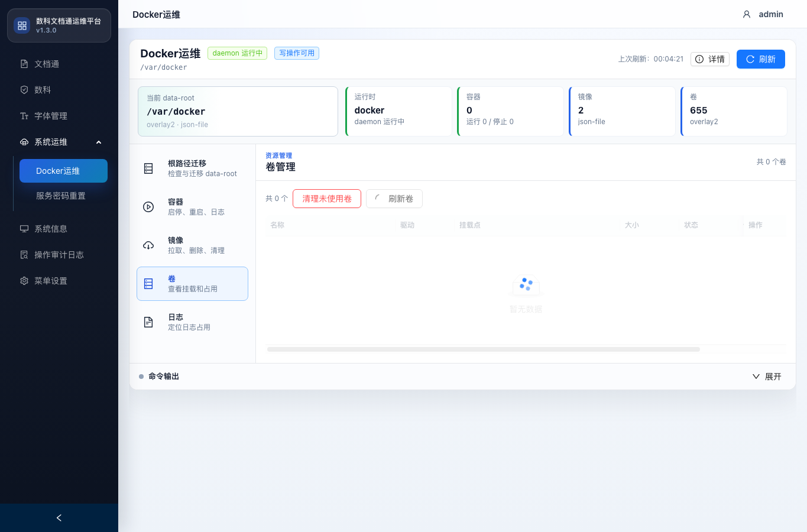Click the refresh icon in 刷新 button
This screenshot has width=807, height=532.
[x=750, y=59]
